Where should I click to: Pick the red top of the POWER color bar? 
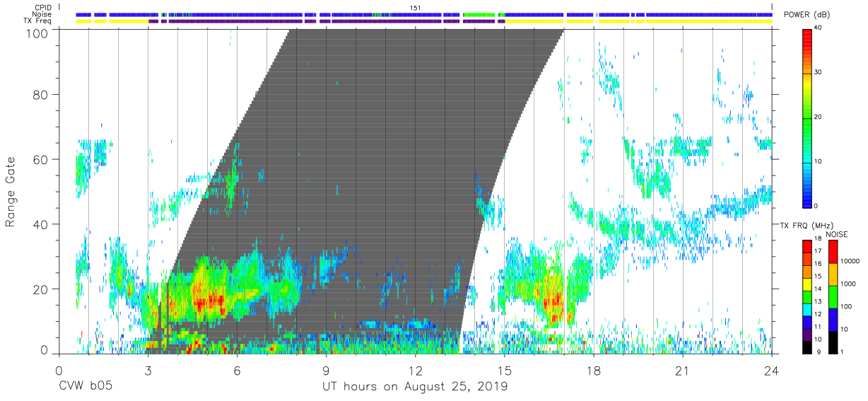pyautogui.click(x=808, y=35)
